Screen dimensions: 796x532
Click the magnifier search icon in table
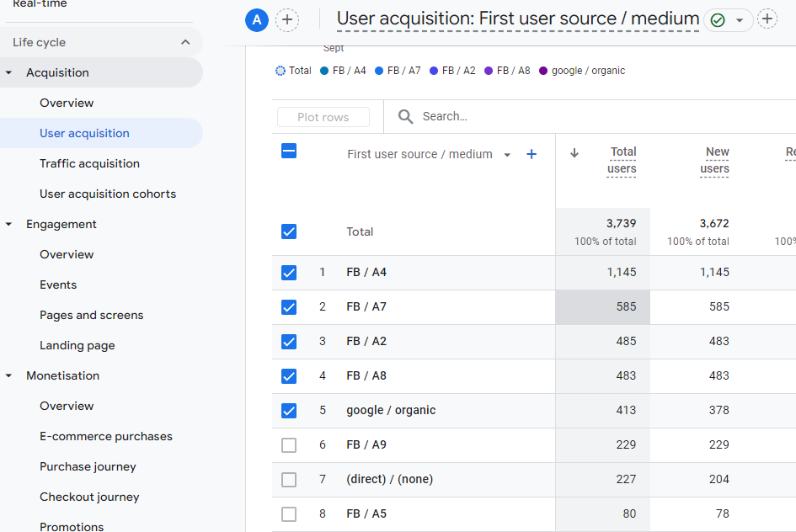pyautogui.click(x=405, y=117)
